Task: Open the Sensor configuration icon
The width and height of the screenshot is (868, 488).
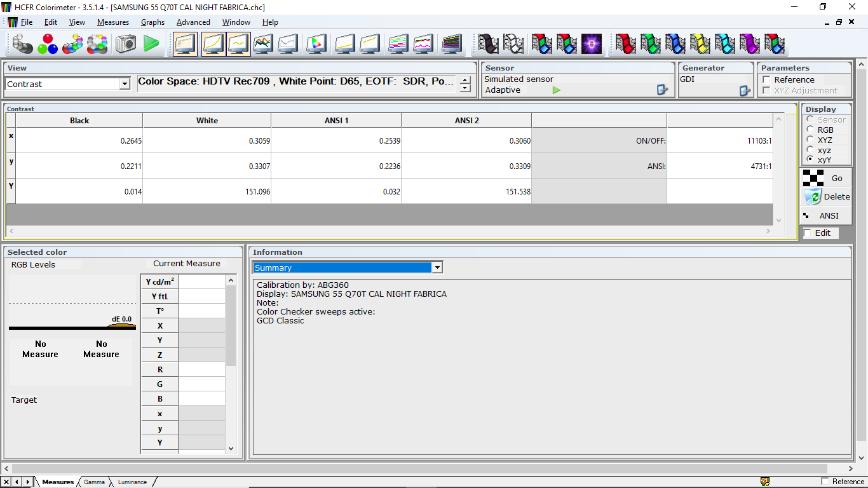Action: point(663,90)
